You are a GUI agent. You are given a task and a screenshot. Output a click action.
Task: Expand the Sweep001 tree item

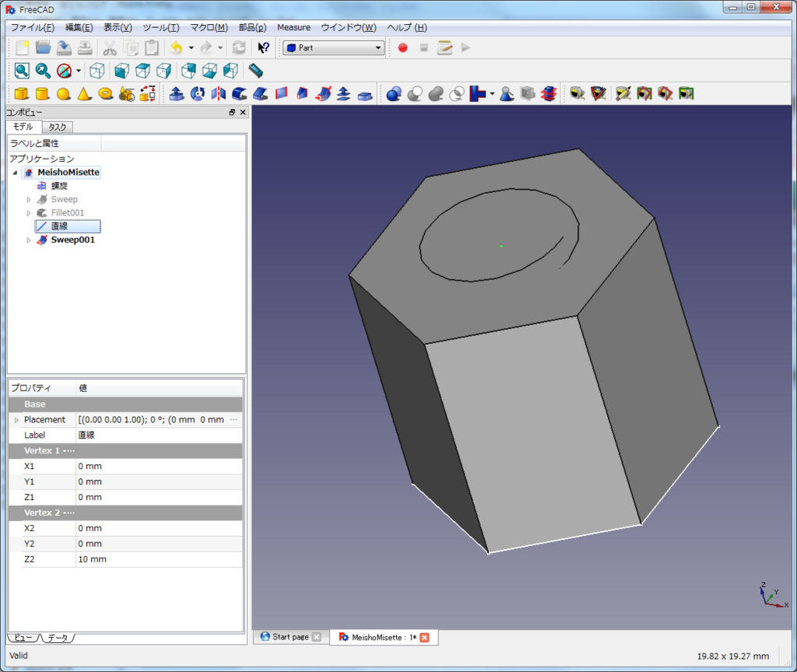pos(29,240)
